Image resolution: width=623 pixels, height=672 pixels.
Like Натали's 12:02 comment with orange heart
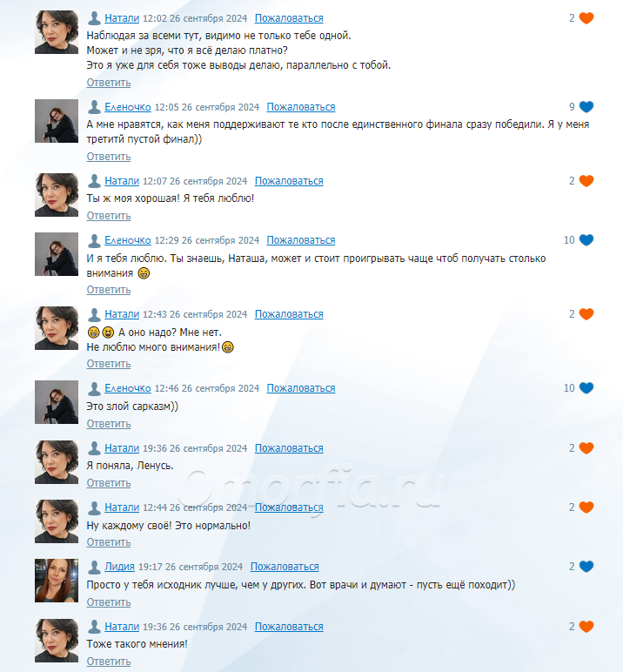click(x=586, y=18)
